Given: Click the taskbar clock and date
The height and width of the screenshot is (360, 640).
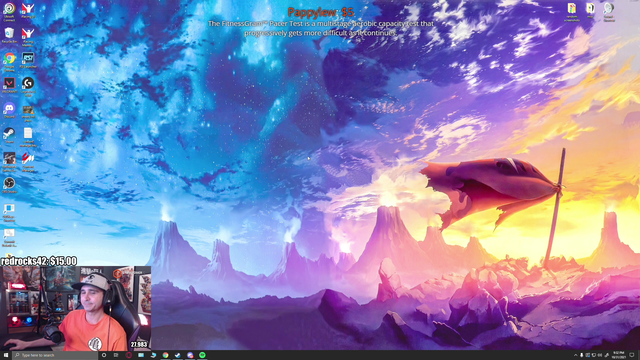Looking at the screenshot, I should [618, 355].
